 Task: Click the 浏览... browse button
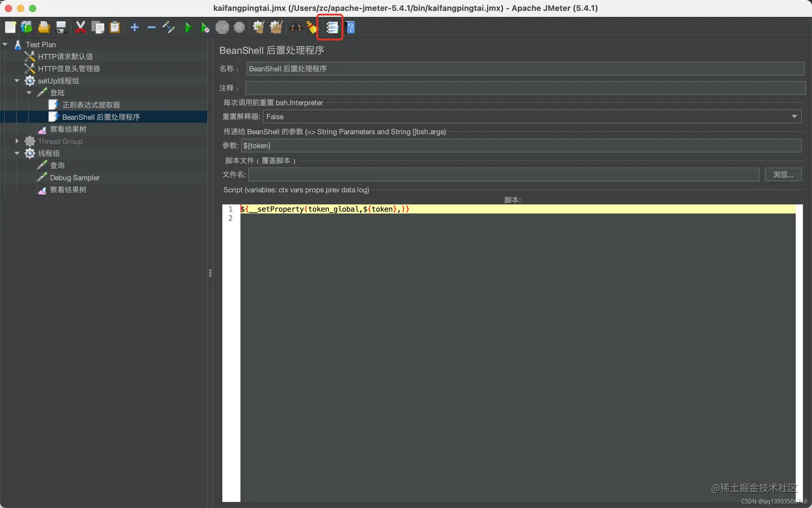783,174
